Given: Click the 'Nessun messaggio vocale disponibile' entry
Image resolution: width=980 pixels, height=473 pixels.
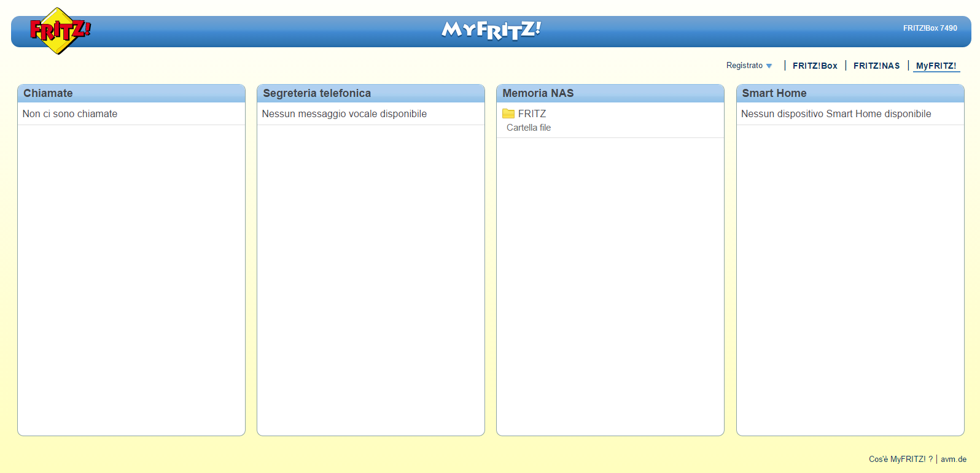Looking at the screenshot, I should pos(344,113).
